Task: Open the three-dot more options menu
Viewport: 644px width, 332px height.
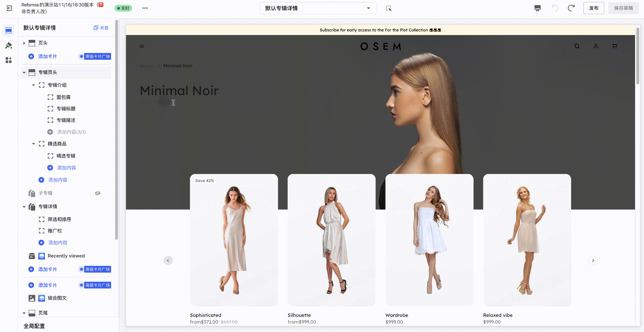Action: coord(145,8)
